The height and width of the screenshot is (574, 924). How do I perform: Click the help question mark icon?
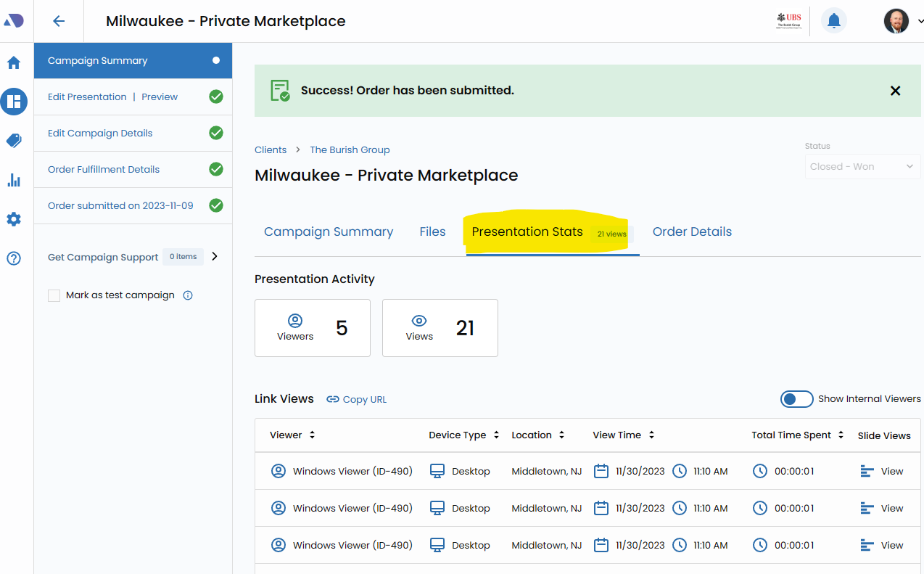[x=14, y=258]
